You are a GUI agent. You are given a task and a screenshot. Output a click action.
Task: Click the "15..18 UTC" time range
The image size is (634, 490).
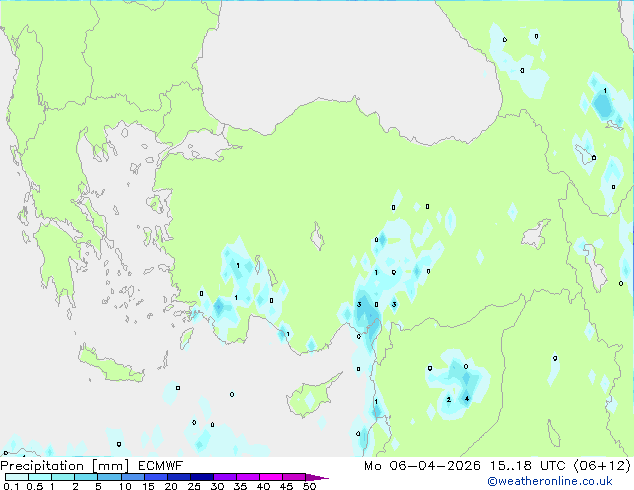(x=527, y=466)
